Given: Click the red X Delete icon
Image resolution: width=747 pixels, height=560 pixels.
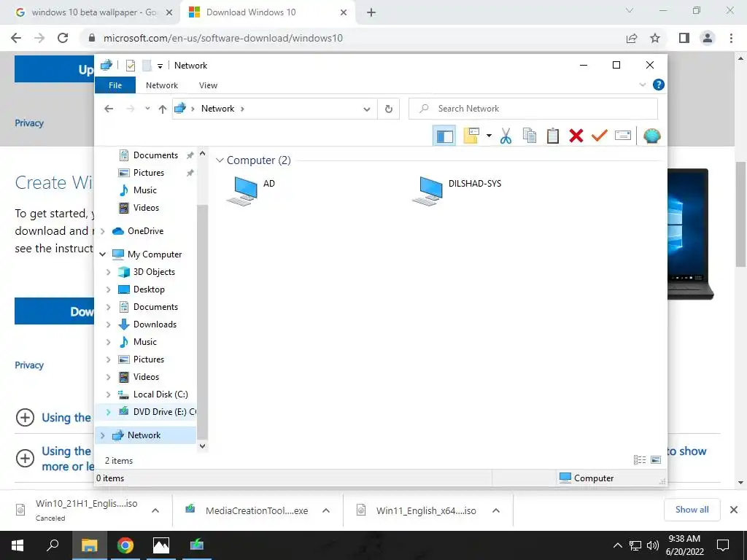Looking at the screenshot, I should point(576,136).
